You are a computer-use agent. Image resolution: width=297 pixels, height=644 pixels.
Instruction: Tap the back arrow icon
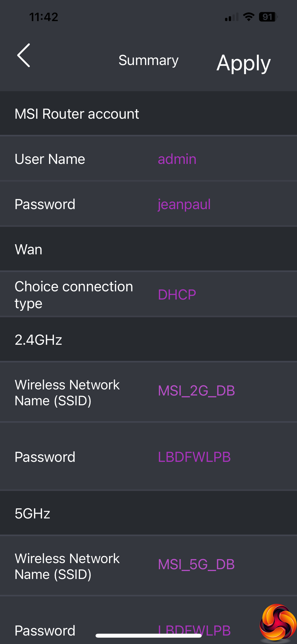(x=24, y=56)
